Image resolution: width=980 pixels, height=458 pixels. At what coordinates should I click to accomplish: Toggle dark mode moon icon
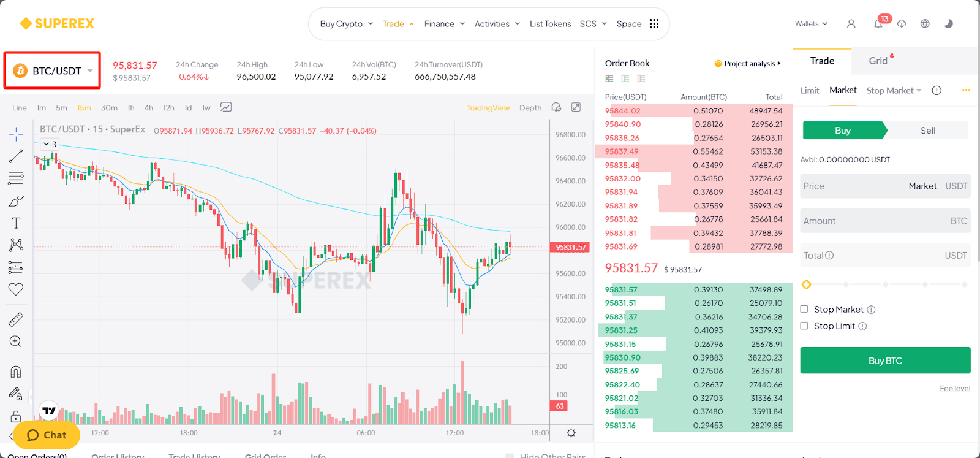pyautogui.click(x=949, y=23)
